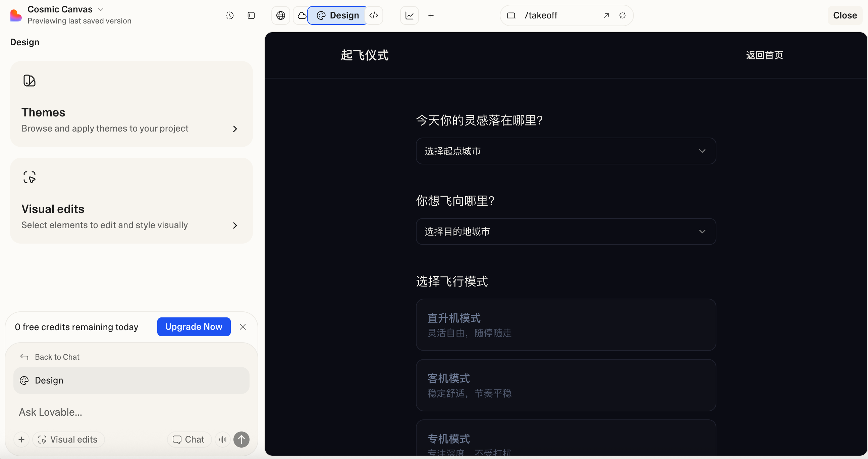This screenshot has width=868, height=459.
Task: Click the cloud sync status icon
Action: click(x=302, y=15)
